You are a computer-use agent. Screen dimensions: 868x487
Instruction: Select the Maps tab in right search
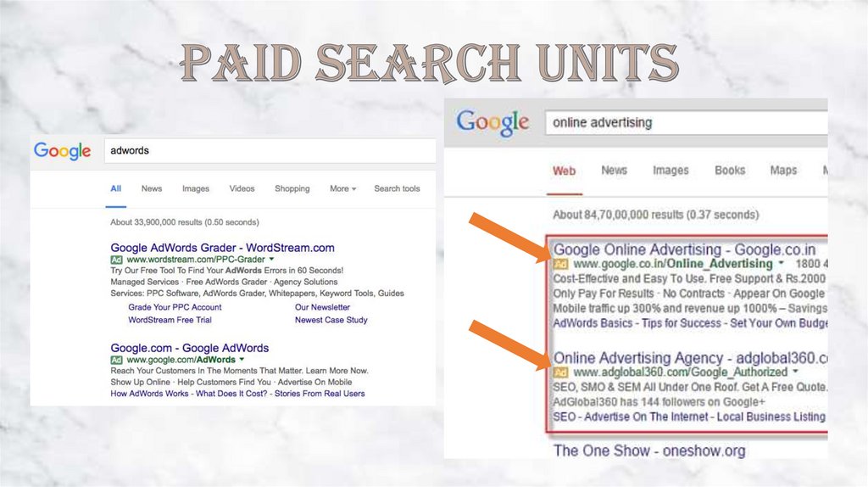pos(783,171)
